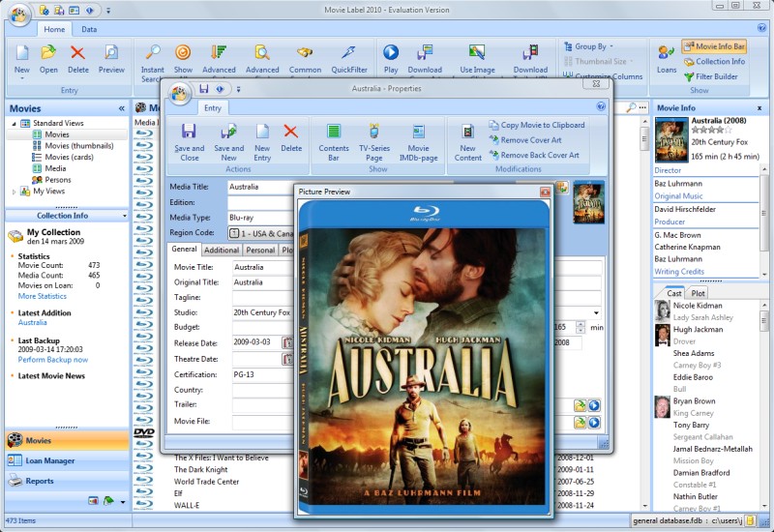Select the Cast tab in Movie Info
Viewport: 774px width, 532px height.
674,293
